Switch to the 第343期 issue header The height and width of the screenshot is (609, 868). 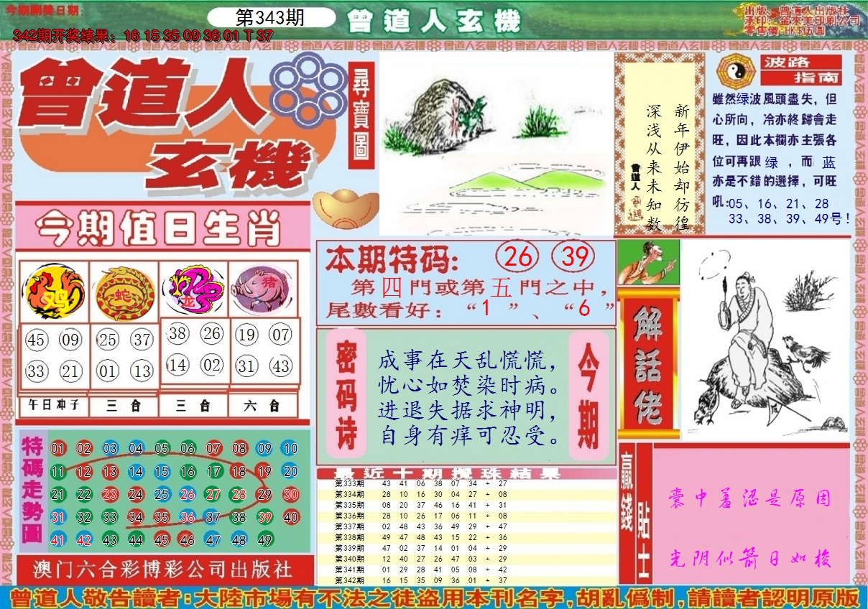click(269, 16)
